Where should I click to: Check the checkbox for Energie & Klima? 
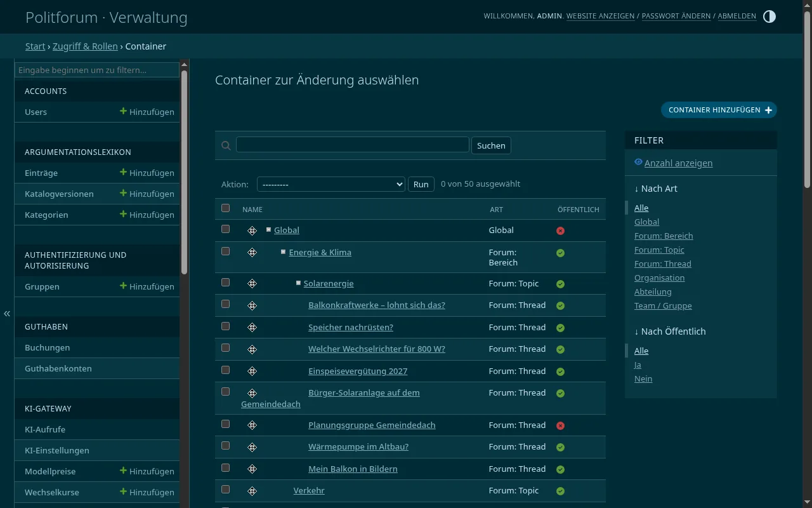[x=225, y=251]
